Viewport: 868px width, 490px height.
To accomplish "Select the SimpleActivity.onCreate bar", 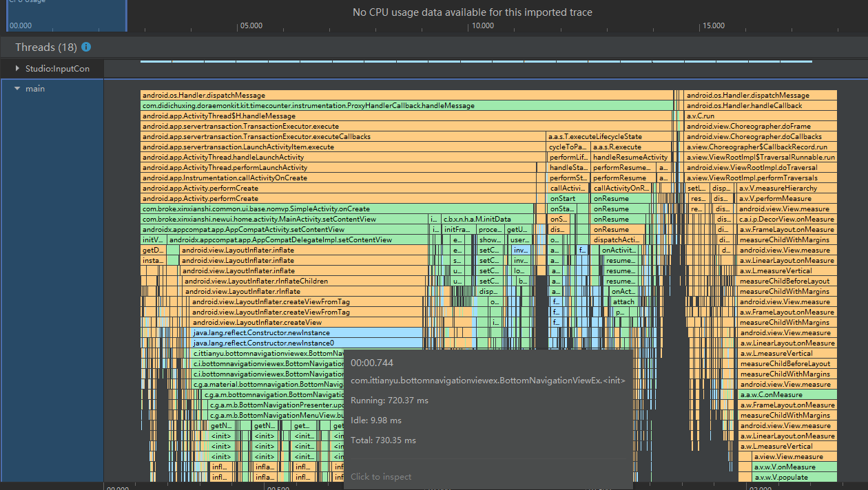I will 337,209.
